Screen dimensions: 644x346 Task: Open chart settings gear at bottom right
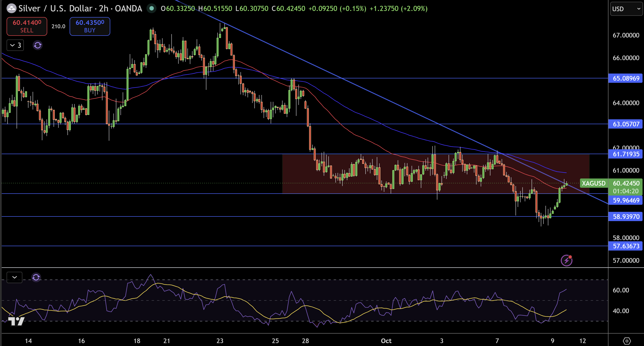pyautogui.click(x=627, y=341)
